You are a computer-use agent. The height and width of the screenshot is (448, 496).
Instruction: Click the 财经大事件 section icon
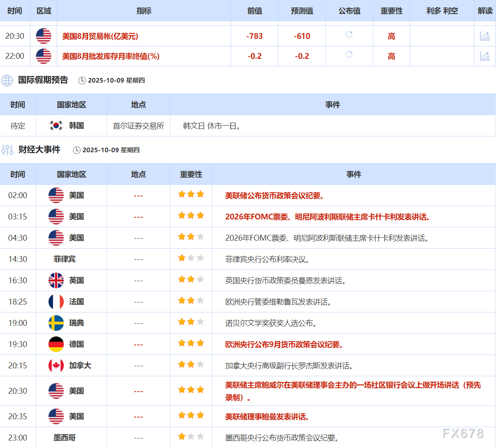coord(7,150)
